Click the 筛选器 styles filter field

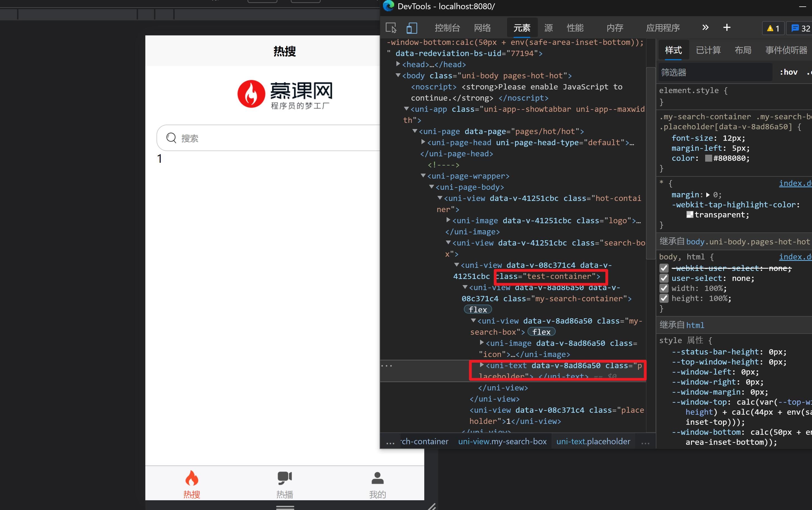(715, 72)
